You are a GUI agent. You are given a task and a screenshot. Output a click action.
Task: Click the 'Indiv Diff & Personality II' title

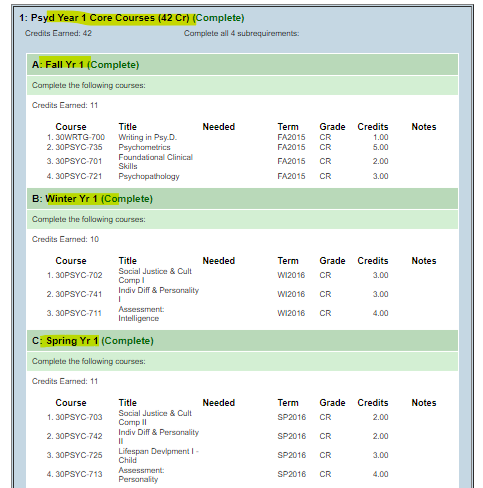click(159, 437)
